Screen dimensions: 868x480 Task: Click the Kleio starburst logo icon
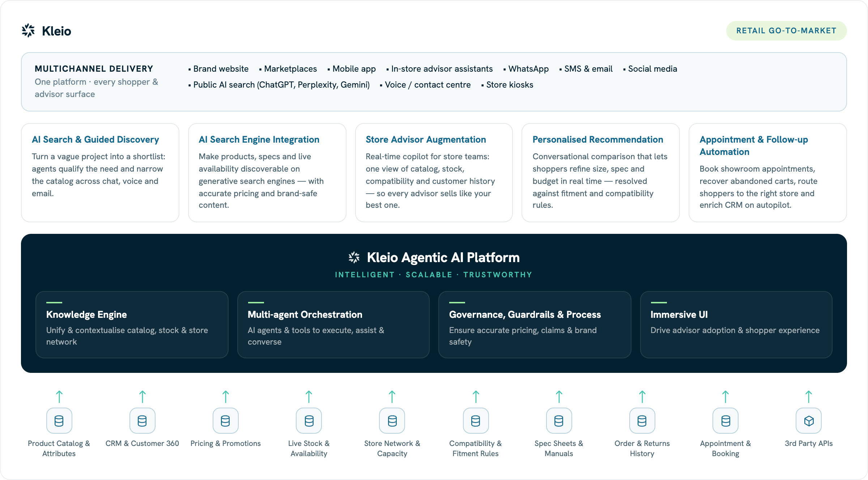[28, 31]
